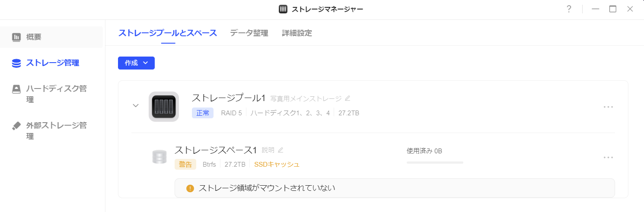Open the three-dot menu for ストレージスペース1
The width and height of the screenshot is (644, 212).
click(x=608, y=158)
